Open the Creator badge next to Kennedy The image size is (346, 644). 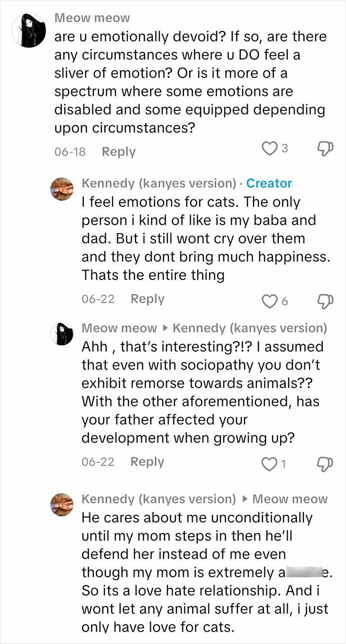pos(269,184)
